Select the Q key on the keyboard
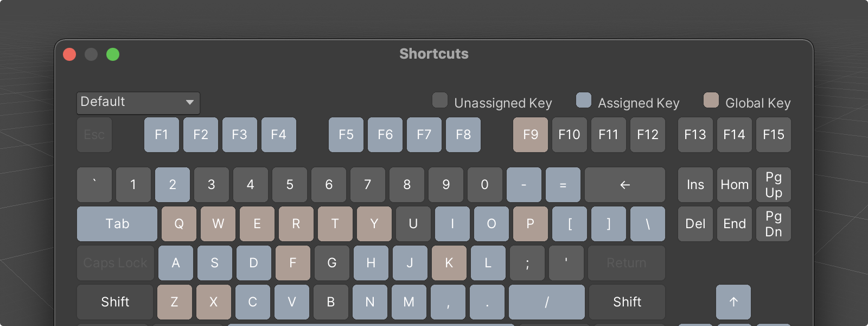The height and width of the screenshot is (326, 868). point(178,224)
